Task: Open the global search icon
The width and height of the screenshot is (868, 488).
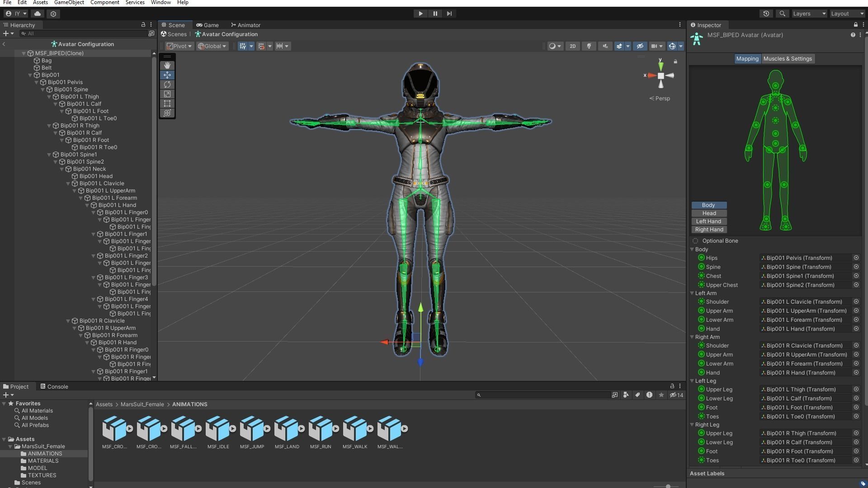Action: click(x=783, y=14)
